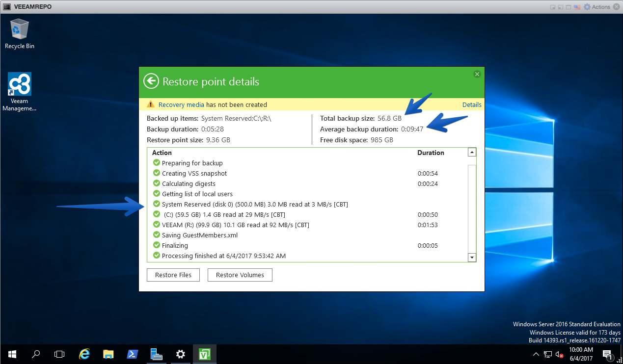This screenshot has width=623, height=364.
Task: Open the Recovery media link
Action: pos(181,104)
